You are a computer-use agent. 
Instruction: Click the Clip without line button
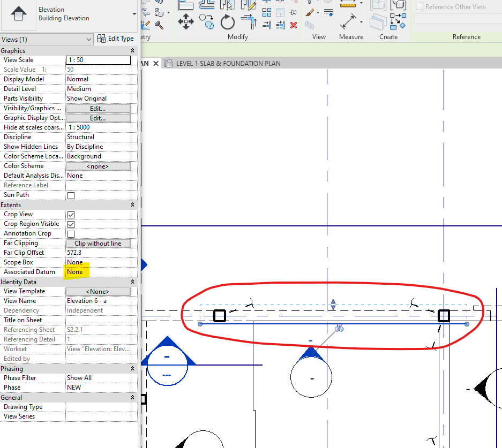(x=98, y=242)
